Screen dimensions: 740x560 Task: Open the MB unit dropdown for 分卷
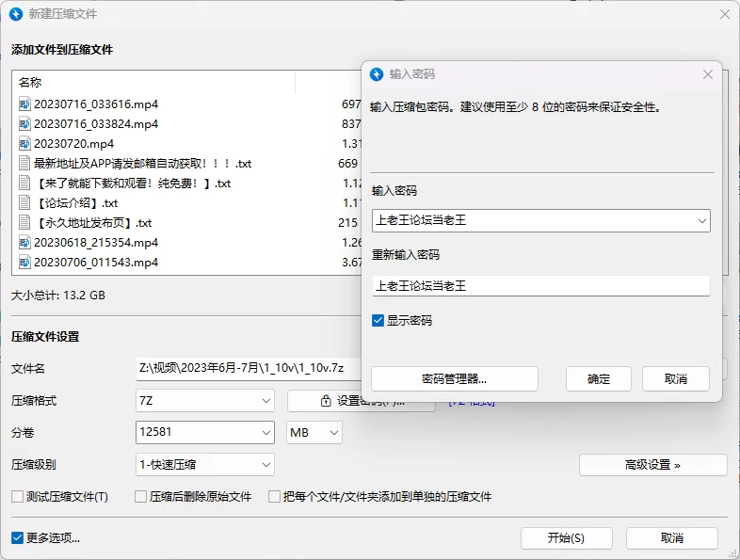(314, 433)
